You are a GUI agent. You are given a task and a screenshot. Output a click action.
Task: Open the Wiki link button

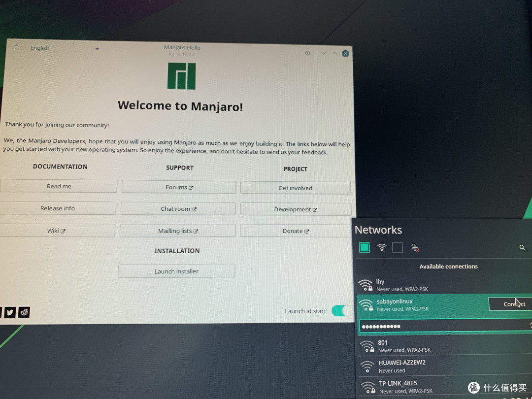(x=57, y=231)
